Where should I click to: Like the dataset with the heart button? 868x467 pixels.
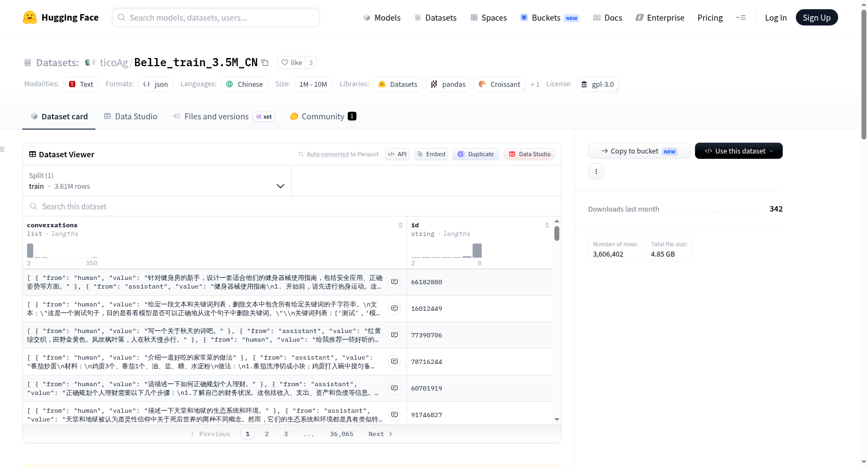click(x=291, y=62)
